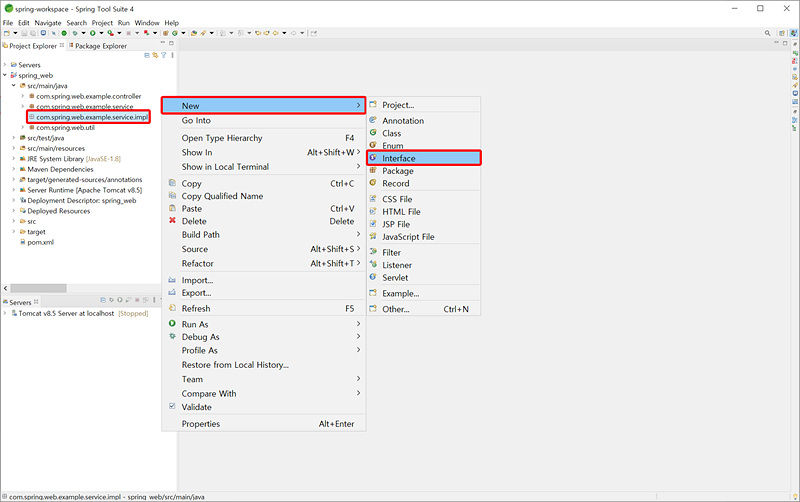
Task: Click Project Explorer horizontal scrollbar thumb
Action: tap(38, 288)
